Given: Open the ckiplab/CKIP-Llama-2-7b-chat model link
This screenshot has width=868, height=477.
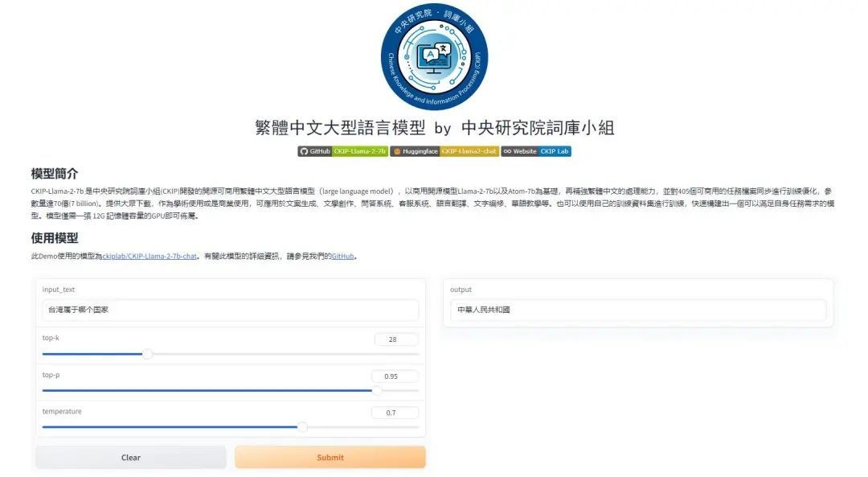Looking at the screenshot, I should click(x=149, y=257).
